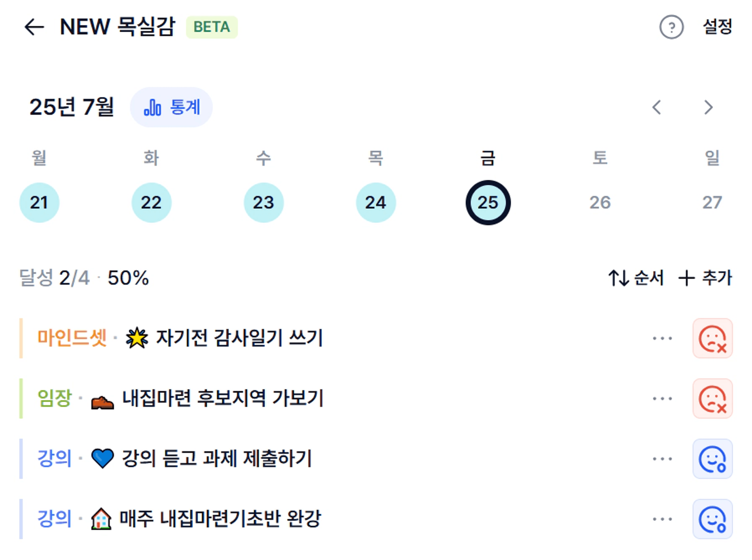Open the 순서 reorder option
752x560 pixels.
[636, 278]
